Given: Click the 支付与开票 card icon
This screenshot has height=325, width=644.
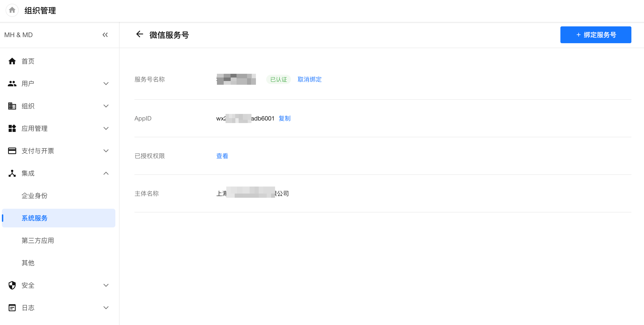Looking at the screenshot, I should pyautogui.click(x=12, y=151).
